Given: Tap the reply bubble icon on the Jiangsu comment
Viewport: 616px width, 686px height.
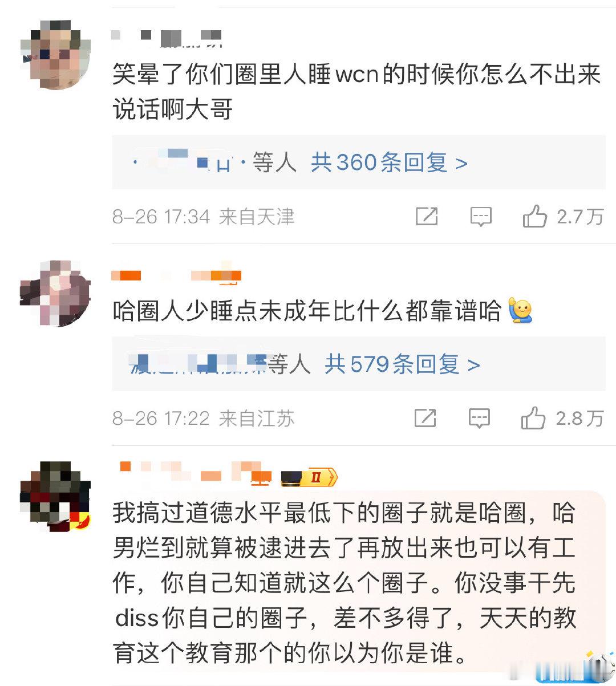Looking at the screenshot, I should click(479, 419).
